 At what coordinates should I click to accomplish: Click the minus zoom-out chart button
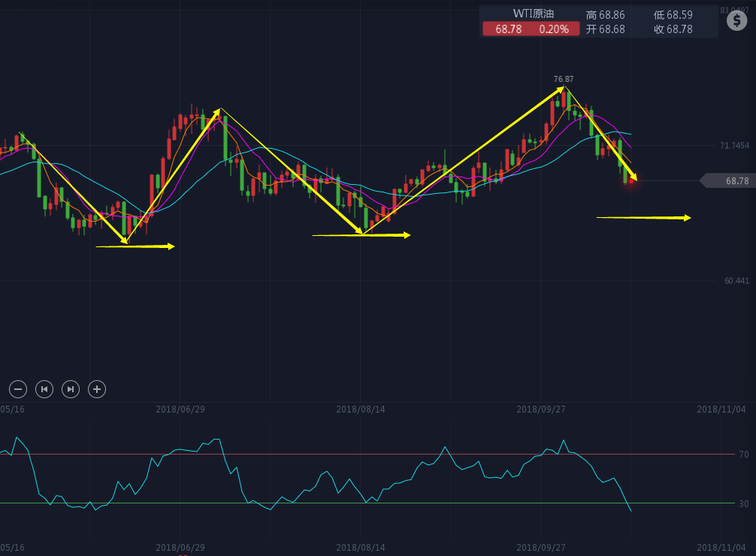click(x=19, y=389)
